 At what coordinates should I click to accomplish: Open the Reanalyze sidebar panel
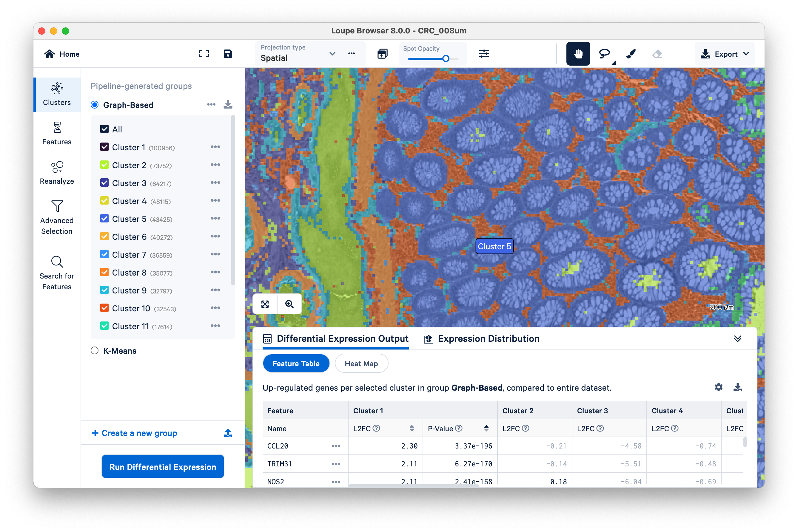pos(57,173)
